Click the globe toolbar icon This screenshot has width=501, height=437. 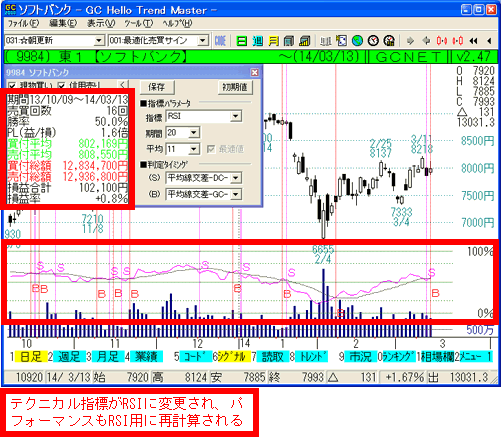(x=357, y=41)
